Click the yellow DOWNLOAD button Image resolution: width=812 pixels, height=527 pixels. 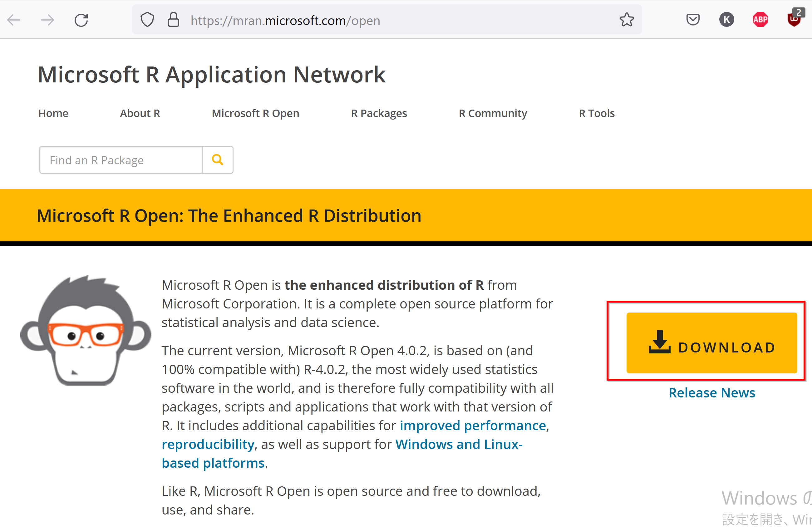(x=711, y=343)
